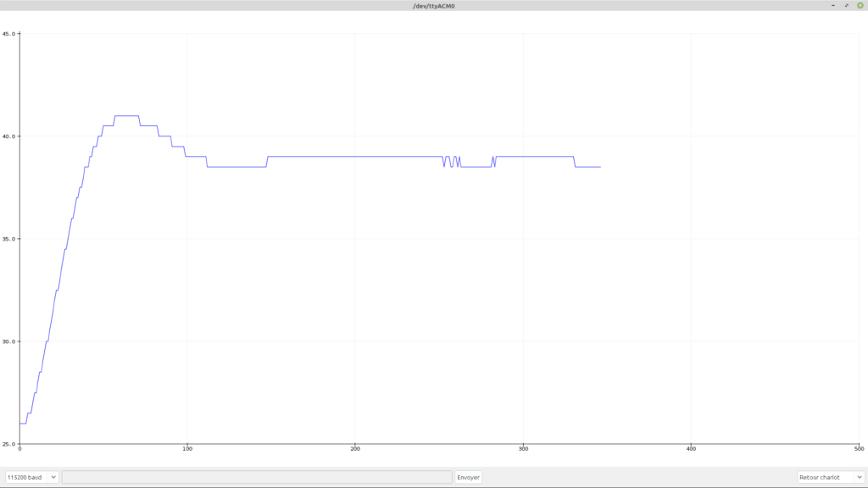Open the 115200 baud rate dropdown
This screenshot has width=868, height=488.
coord(31,477)
